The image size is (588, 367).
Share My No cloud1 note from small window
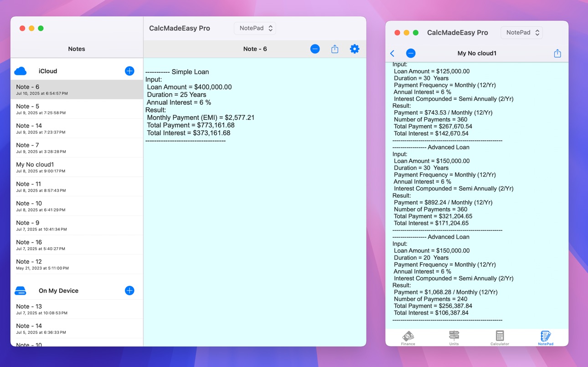pyautogui.click(x=557, y=53)
